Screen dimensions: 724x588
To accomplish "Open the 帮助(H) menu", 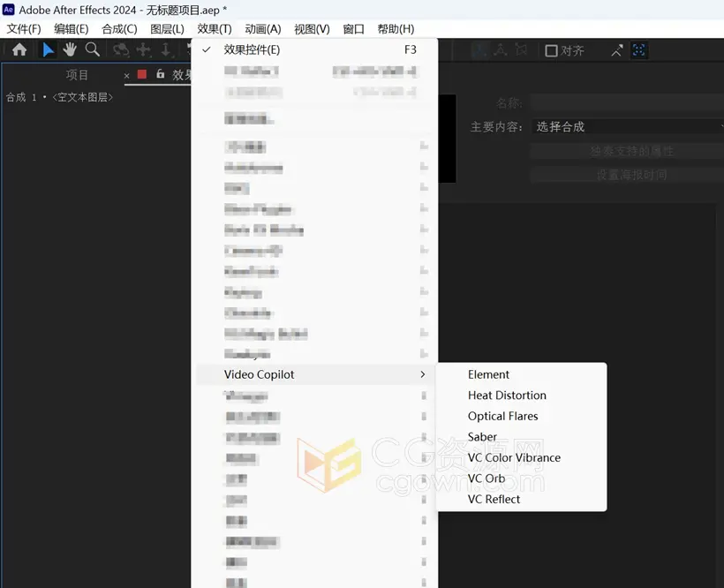I will point(396,29).
